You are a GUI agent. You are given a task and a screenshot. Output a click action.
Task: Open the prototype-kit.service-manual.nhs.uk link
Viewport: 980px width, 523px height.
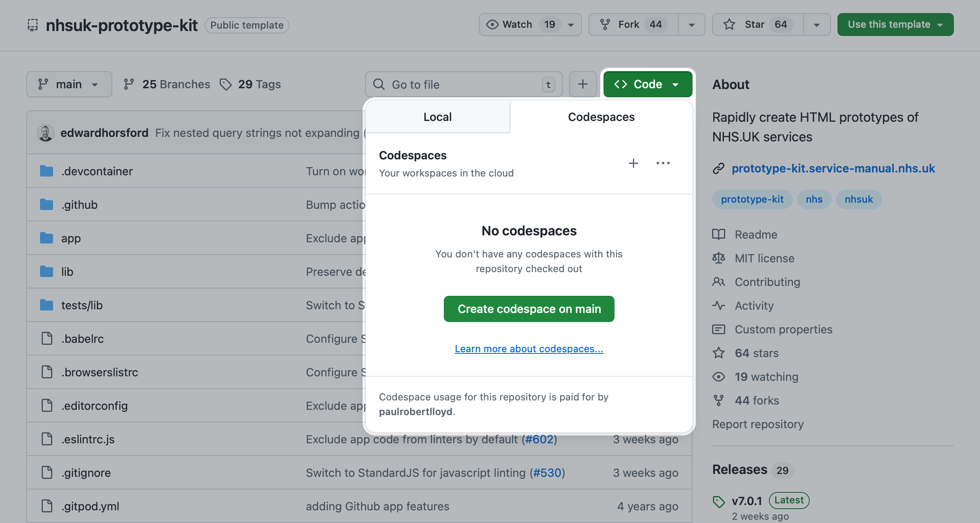[833, 168]
